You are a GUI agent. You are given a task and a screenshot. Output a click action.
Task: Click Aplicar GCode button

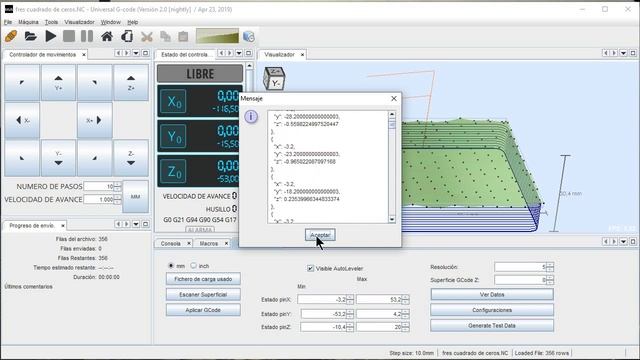click(x=203, y=310)
